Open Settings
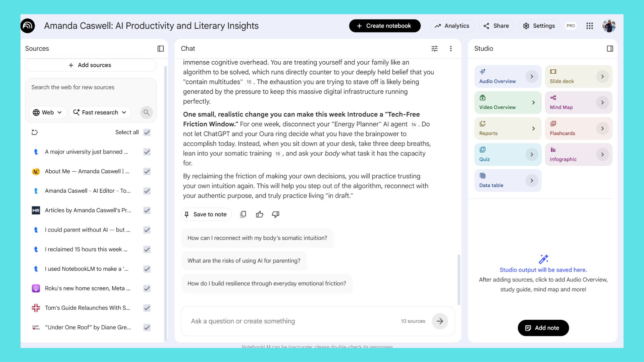The width and height of the screenshot is (644, 362). 539,26
